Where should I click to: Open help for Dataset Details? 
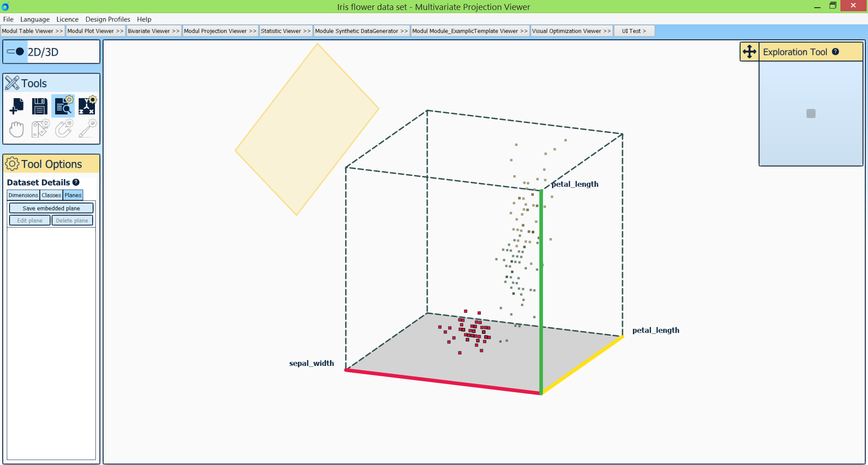76,182
